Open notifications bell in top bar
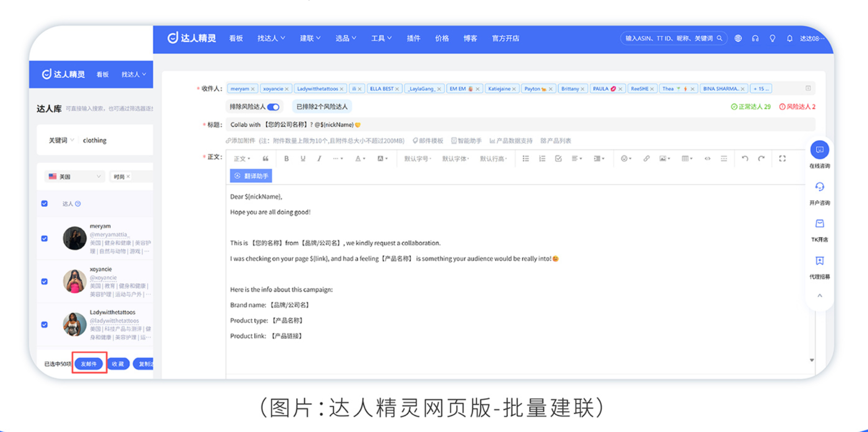The height and width of the screenshot is (432, 868). pos(789,38)
